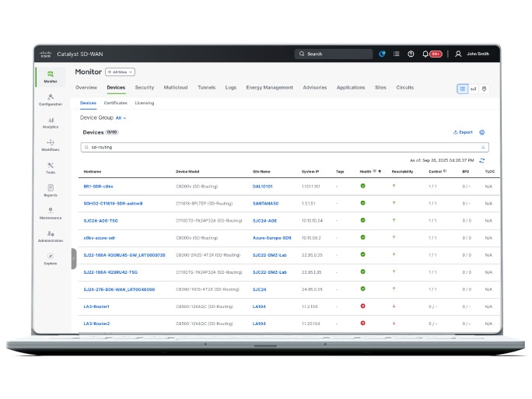
Task: Click the Tools sidebar icon
Action: click(51, 167)
